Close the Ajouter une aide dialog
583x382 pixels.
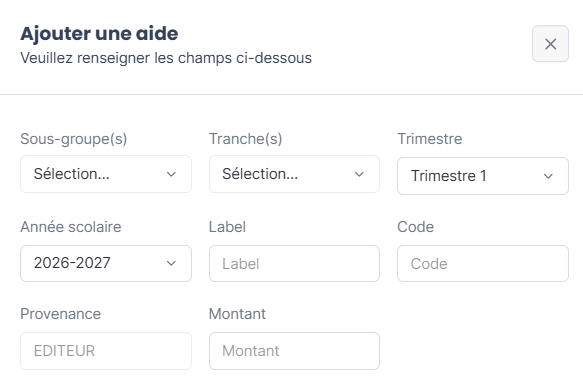(x=550, y=44)
